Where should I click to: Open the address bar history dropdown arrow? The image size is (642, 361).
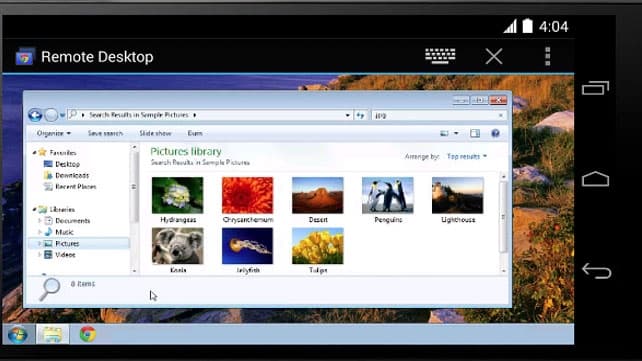(x=347, y=115)
